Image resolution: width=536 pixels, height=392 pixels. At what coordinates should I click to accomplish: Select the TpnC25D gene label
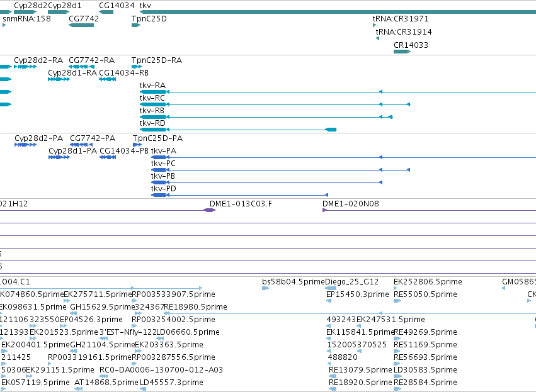pos(149,18)
